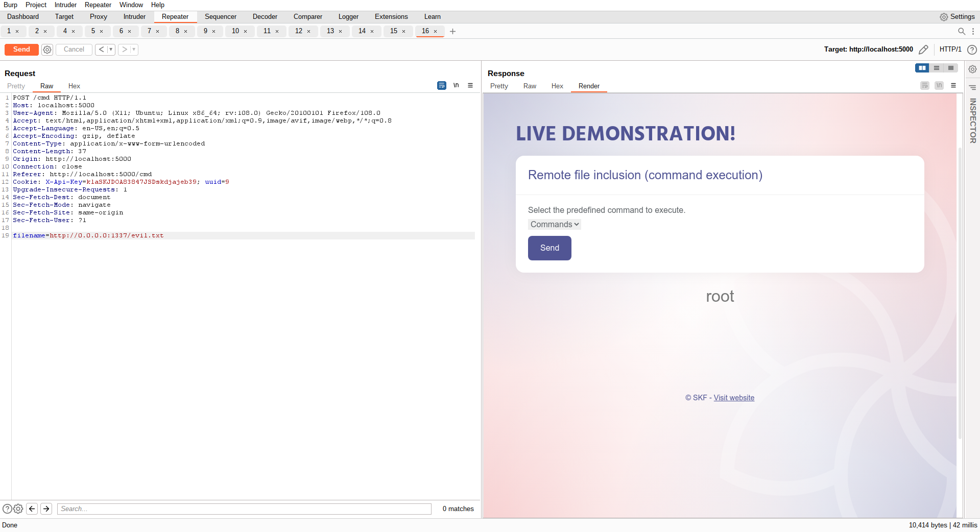Select side-by-side layout view
Image resolution: width=980 pixels, height=532 pixels.
[922, 68]
